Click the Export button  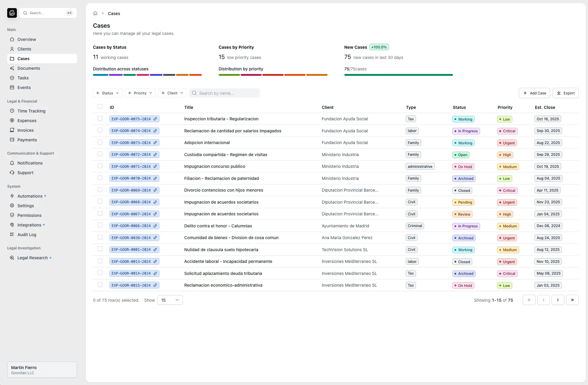(565, 93)
